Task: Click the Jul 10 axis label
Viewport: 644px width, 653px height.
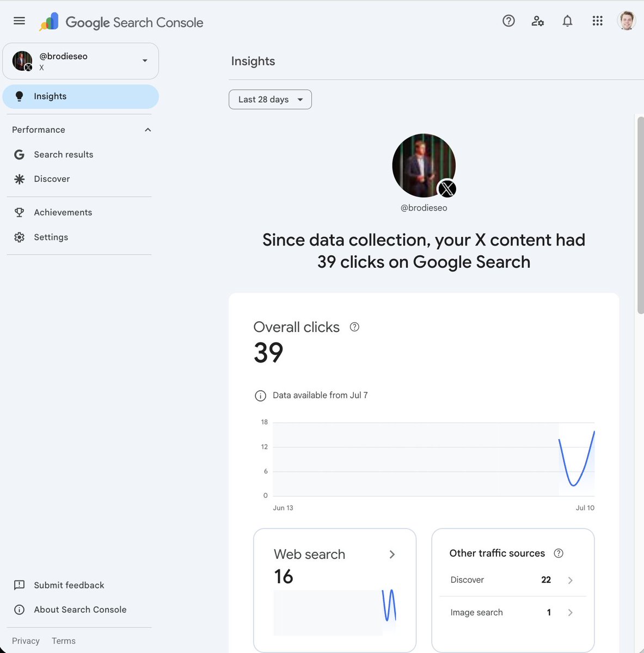Action: click(585, 508)
